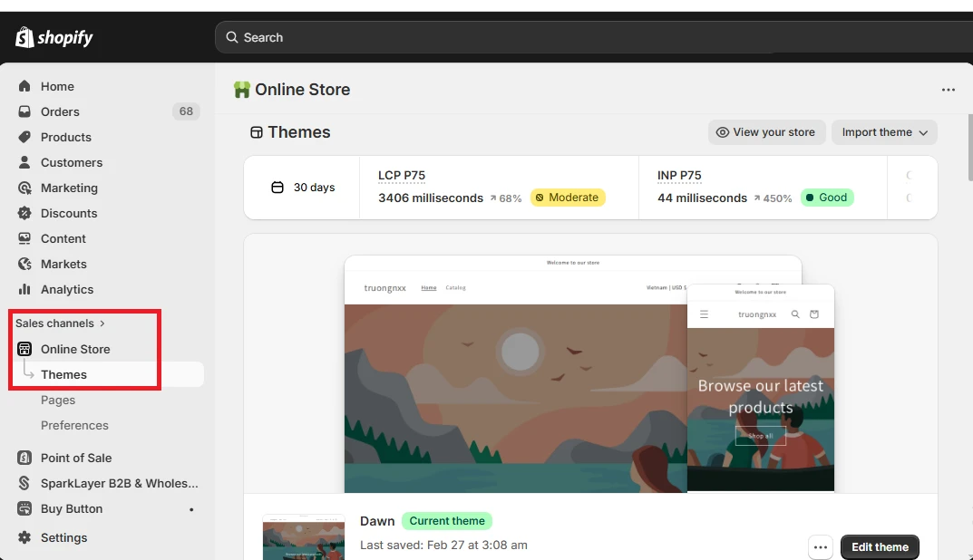The width and height of the screenshot is (973, 560).
Task: Select the Analytics icon
Action: tap(24, 289)
